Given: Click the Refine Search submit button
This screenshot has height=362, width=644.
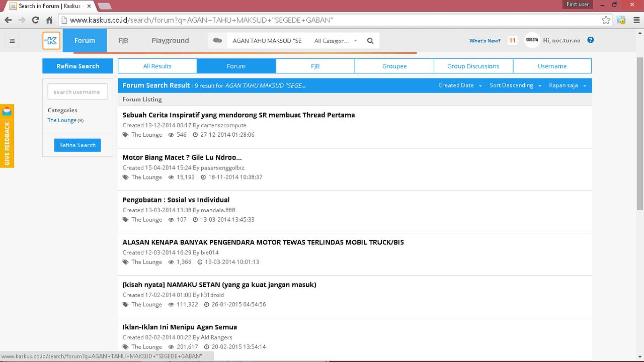Looking at the screenshot, I should [x=77, y=145].
